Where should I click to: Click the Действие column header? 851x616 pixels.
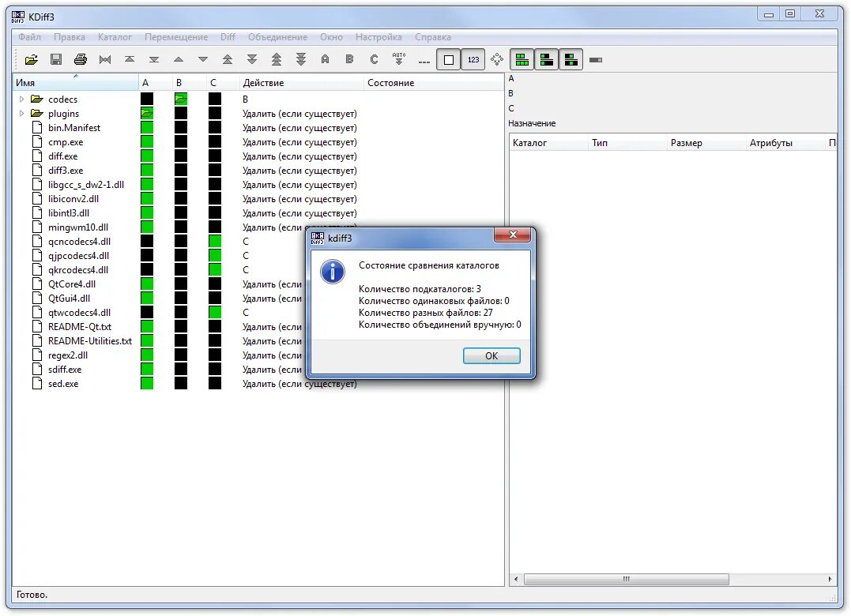coord(301,82)
